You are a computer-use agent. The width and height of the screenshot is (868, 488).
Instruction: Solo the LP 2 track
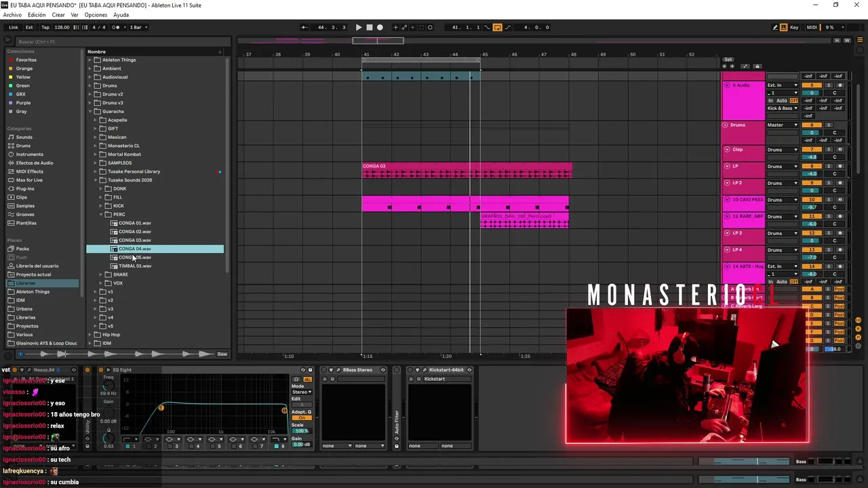point(829,183)
